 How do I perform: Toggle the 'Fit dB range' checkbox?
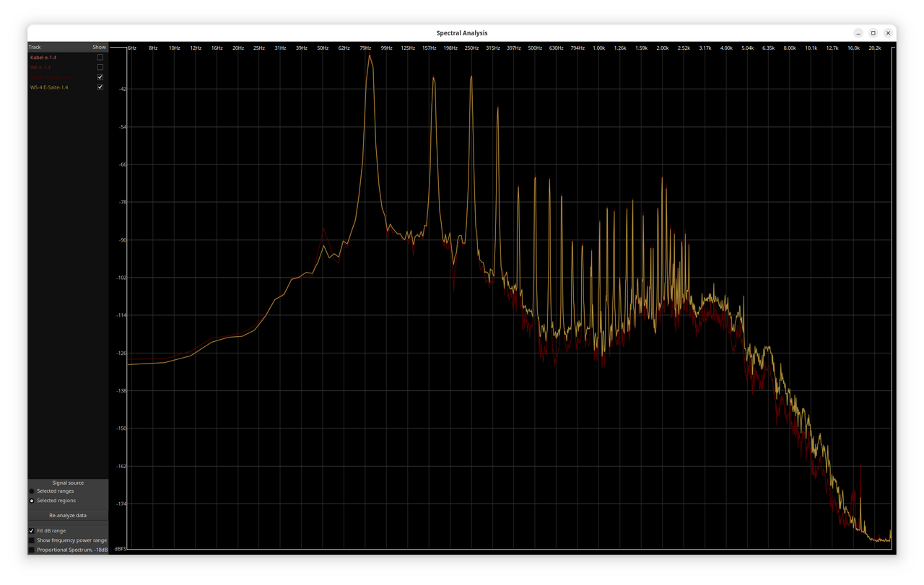coord(32,531)
